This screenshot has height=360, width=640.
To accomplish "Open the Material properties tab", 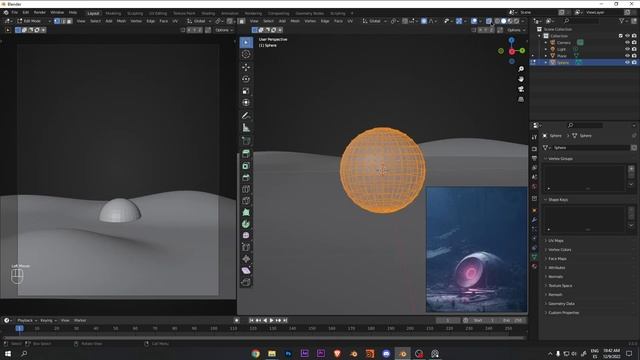I will click(x=534, y=267).
